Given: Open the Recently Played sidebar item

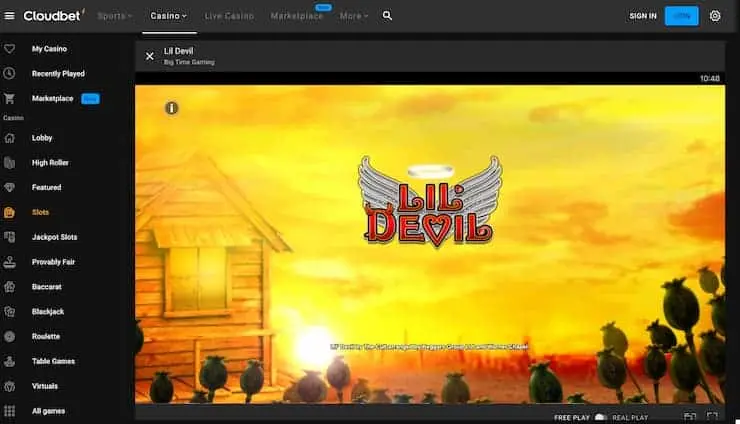Looking at the screenshot, I should click(x=58, y=74).
